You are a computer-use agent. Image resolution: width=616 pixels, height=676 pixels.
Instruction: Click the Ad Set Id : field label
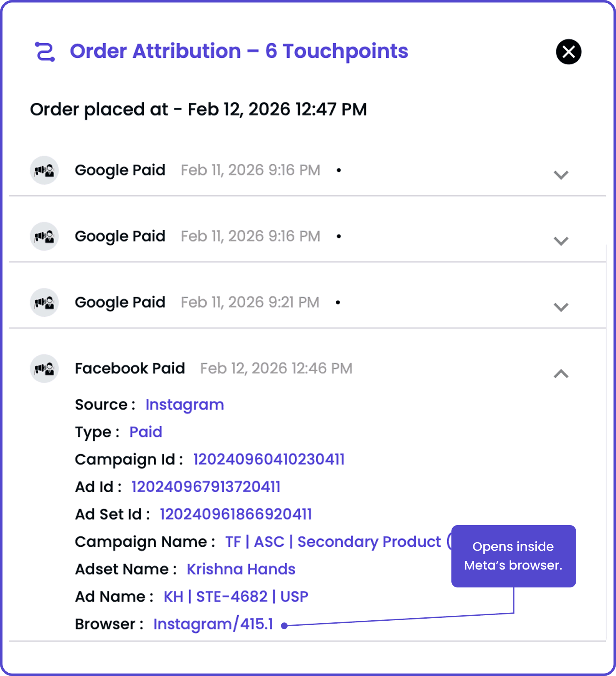point(112,514)
